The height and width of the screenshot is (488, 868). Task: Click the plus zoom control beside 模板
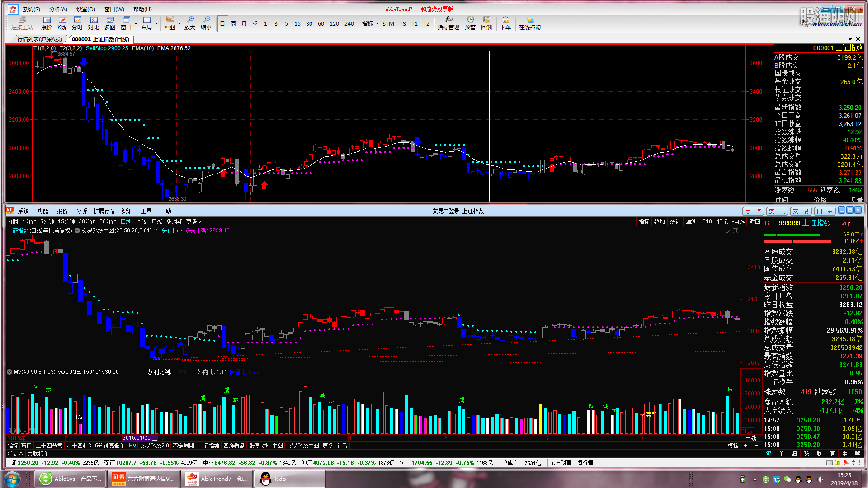(746, 446)
